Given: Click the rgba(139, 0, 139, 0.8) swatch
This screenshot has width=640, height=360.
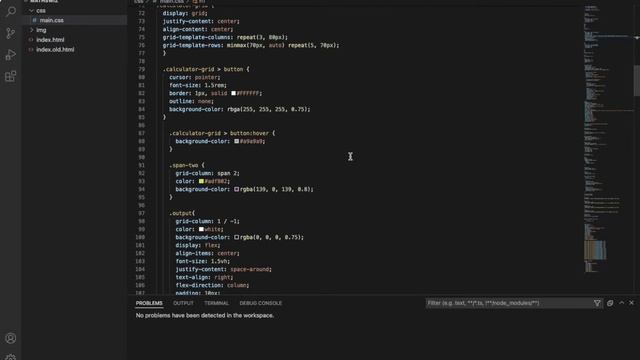Looking at the screenshot, I should click(236, 189).
